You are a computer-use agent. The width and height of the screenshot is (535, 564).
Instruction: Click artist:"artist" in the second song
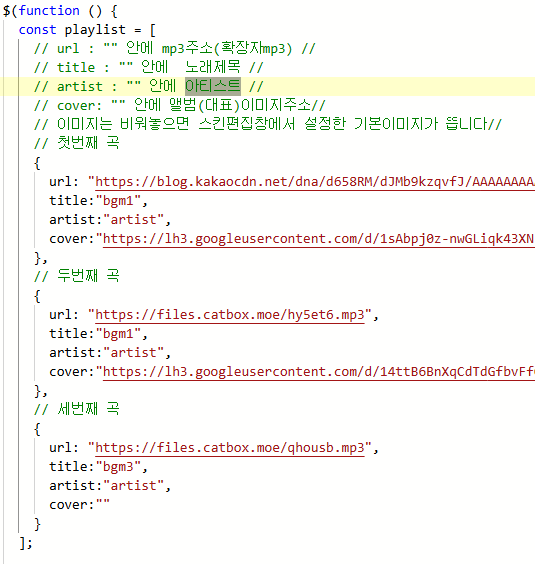click(x=110, y=352)
